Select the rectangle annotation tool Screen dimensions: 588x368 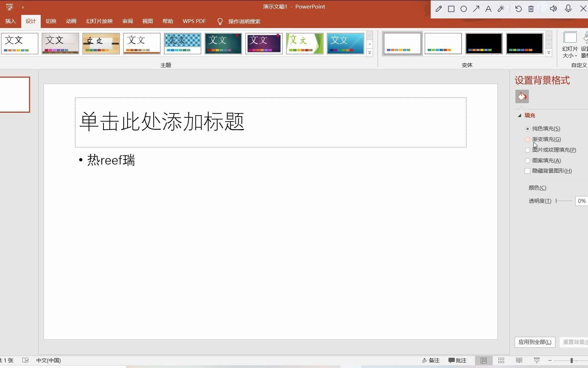tap(451, 9)
